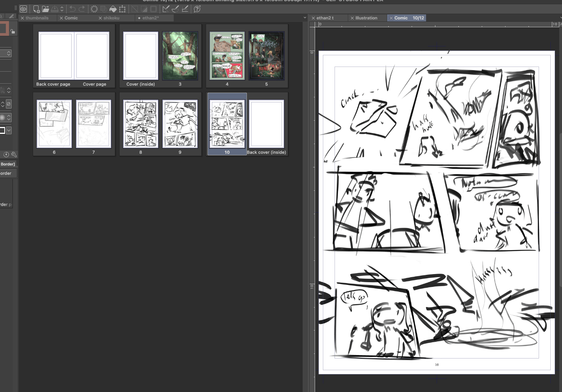Screen dimensions: 562x392
Task: Toggle Snap to Grid icon in toolbar
Action: point(185,9)
